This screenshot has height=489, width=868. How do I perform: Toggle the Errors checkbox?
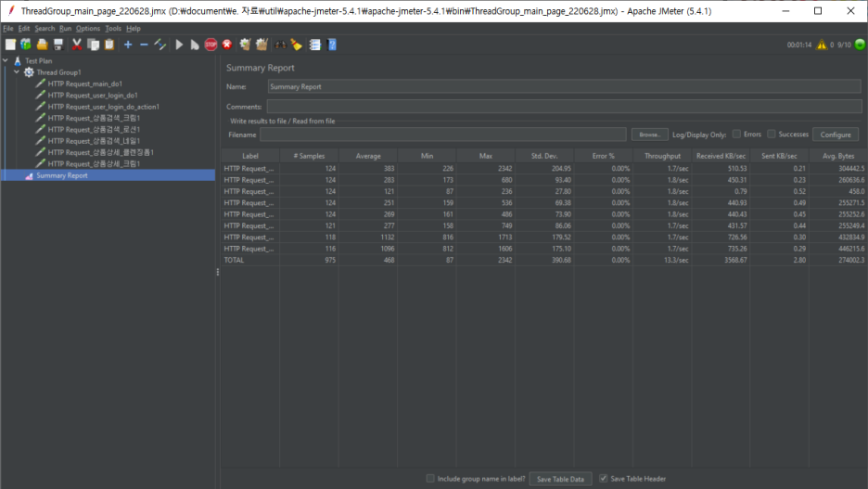pyautogui.click(x=736, y=134)
